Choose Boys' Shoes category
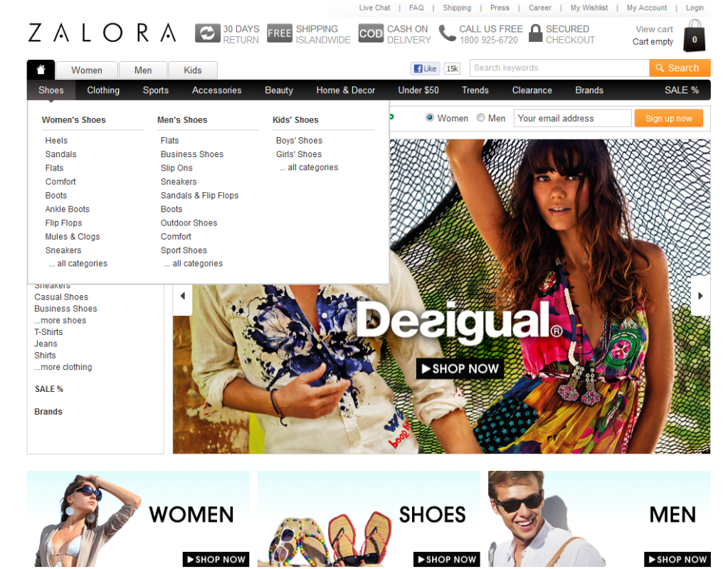This screenshot has width=728, height=569. 299,140
